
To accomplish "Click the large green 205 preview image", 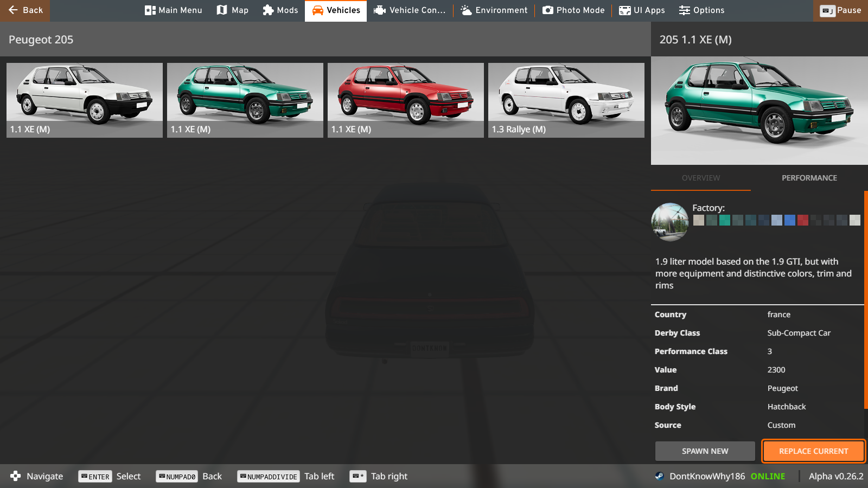I will [759, 111].
